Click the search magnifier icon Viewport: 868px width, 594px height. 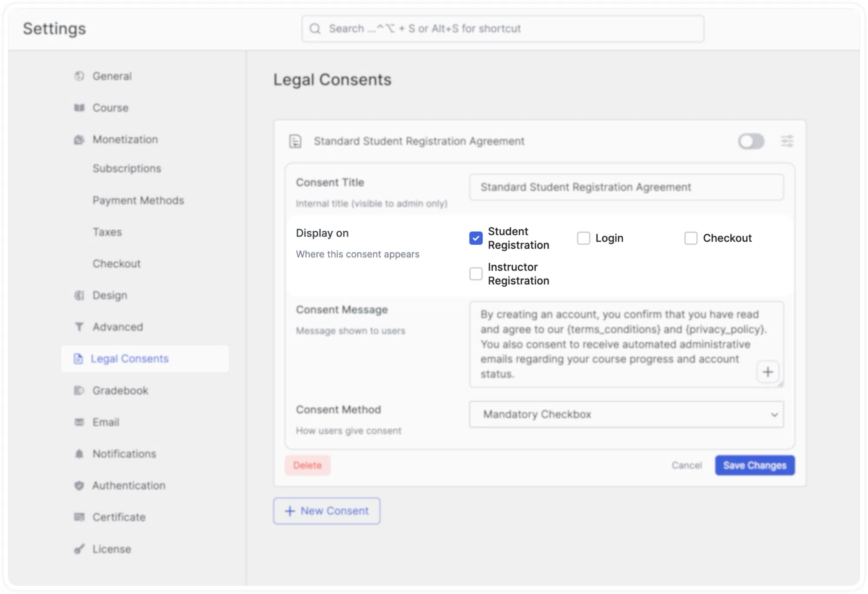[x=315, y=29]
